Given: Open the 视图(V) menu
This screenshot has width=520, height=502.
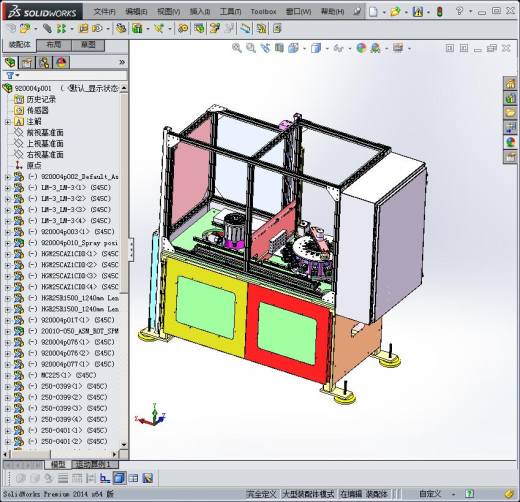Looking at the screenshot, I should (169, 12).
